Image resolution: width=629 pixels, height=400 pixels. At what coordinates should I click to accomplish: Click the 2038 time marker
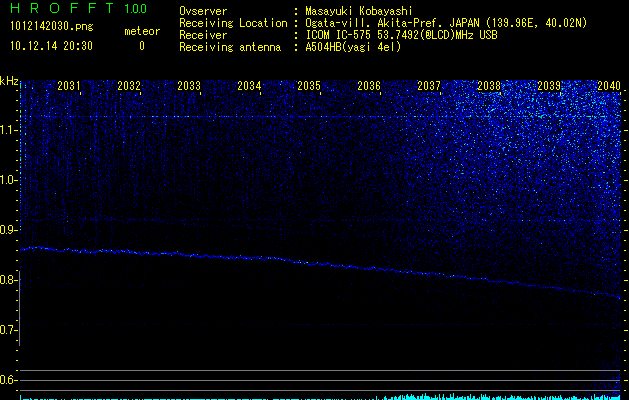[489, 86]
